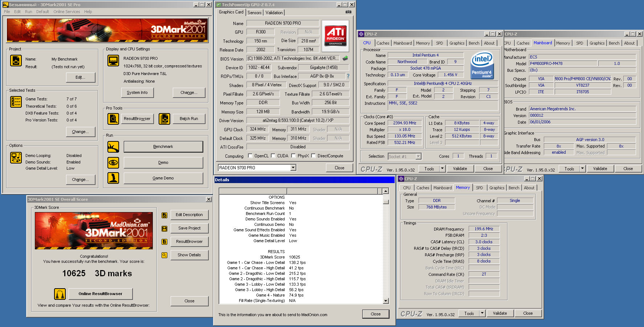Click the Options icon beside Demo Looping
The height and width of the screenshot is (327, 644).
tap(16, 158)
